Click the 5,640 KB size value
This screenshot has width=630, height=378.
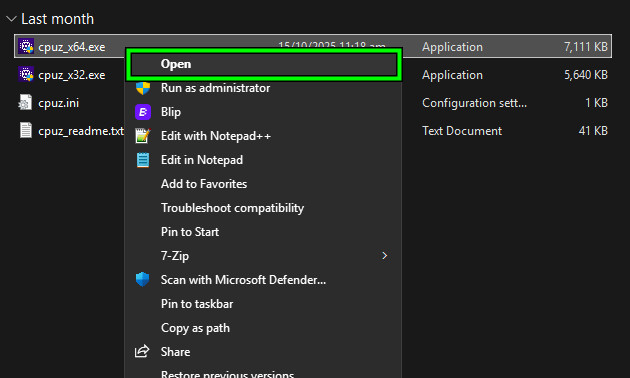point(586,75)
